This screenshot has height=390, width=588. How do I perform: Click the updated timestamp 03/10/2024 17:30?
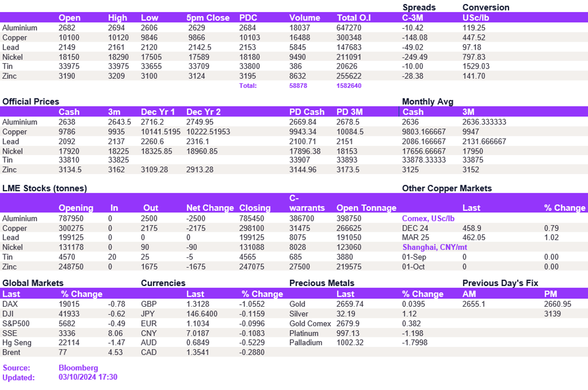point(88,377)
